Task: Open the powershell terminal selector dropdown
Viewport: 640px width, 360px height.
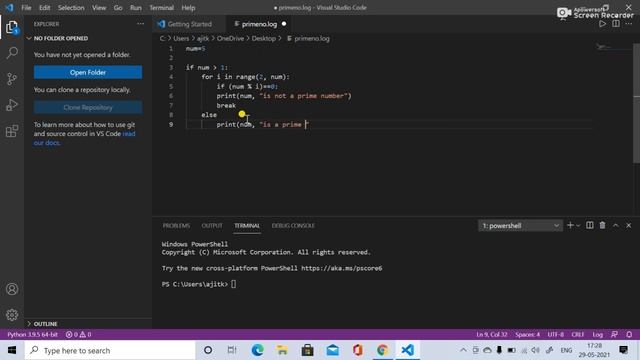Action: click(x=520, y=225)
